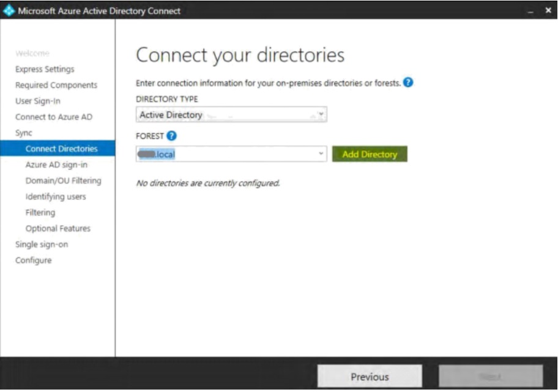558x392 pixels.
Task: Open Express Settings step
Action: click(45, 69)
